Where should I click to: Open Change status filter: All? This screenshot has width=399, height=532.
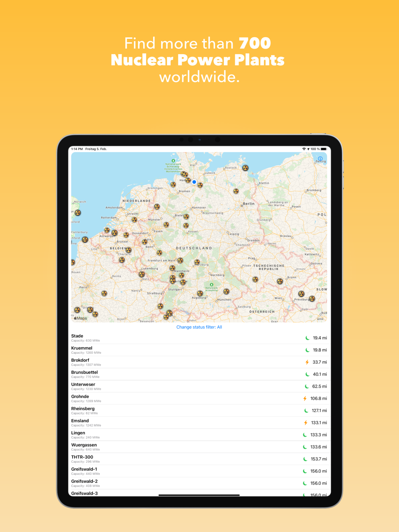[x=199, y=327]
